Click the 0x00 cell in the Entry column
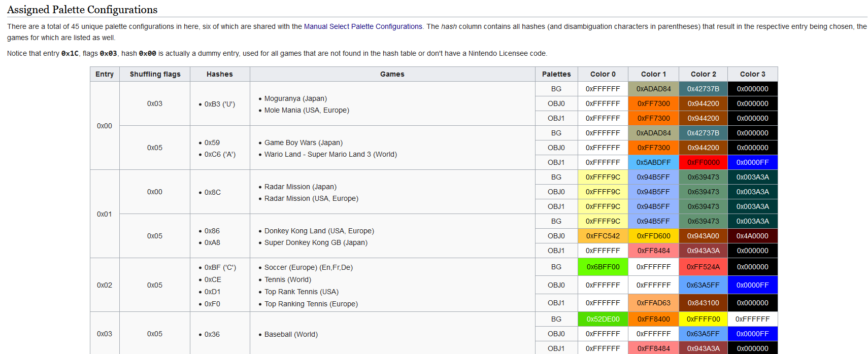The height and width of the screenshot is (354, 868). click(105, 126)
